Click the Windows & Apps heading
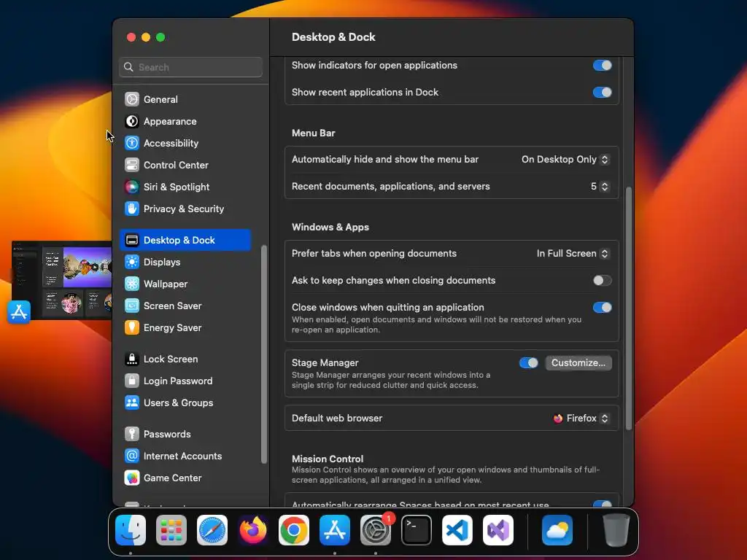 point(330,227)
